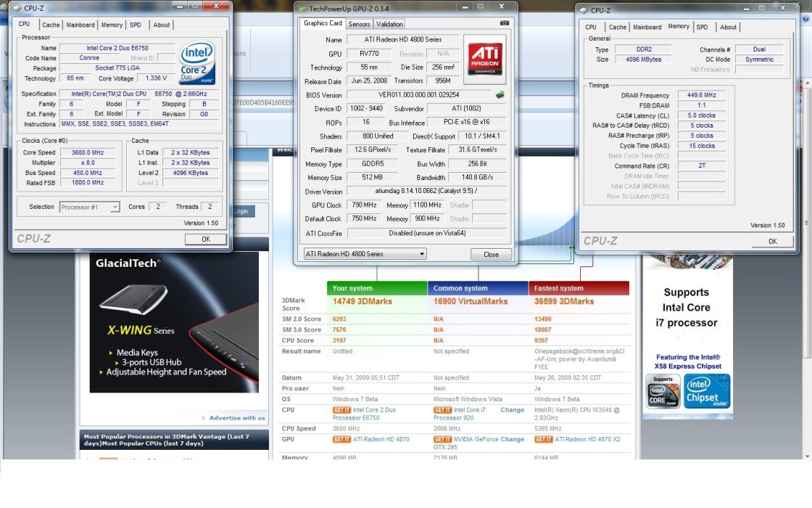812x508 pixels.
Task: Open Intel Core 2 Duo Processor E6750 link
Action: tap(365, 414)
